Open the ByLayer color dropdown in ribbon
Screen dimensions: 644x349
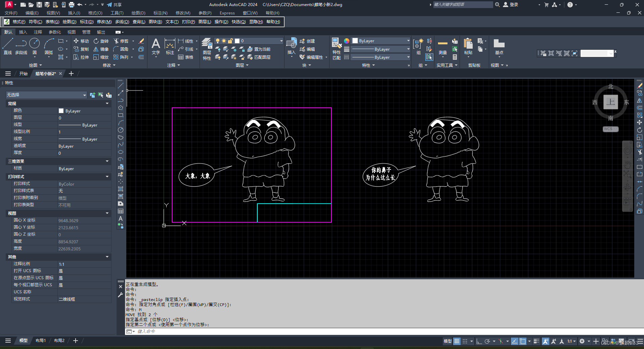(381, 41)
